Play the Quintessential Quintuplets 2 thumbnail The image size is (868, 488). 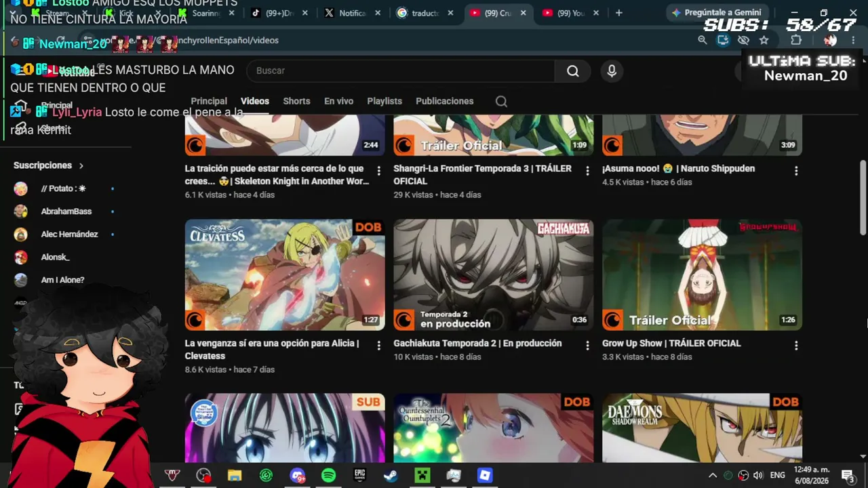click(494, 428)
